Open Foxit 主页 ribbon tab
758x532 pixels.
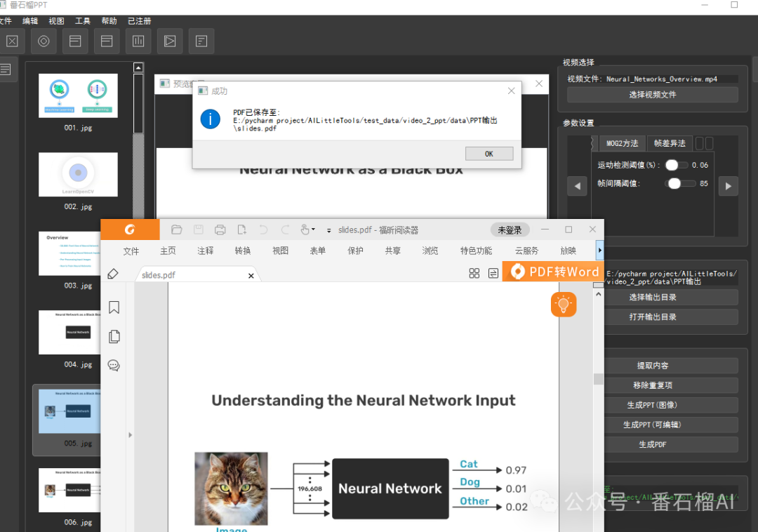[x=168, y=251]
